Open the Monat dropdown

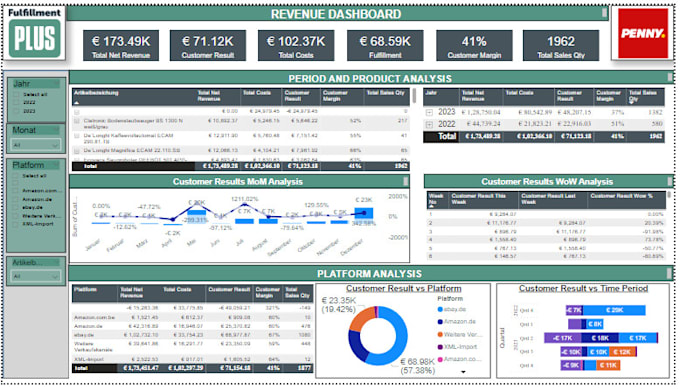point(35,145)
